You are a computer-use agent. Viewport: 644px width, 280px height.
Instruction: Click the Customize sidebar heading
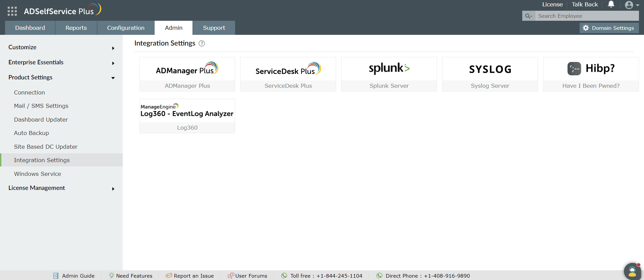tap(22, 47)
